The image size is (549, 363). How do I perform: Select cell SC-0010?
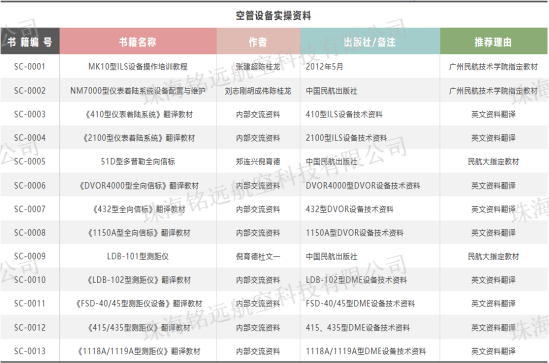pyautogui.click(x=30, y=280)
